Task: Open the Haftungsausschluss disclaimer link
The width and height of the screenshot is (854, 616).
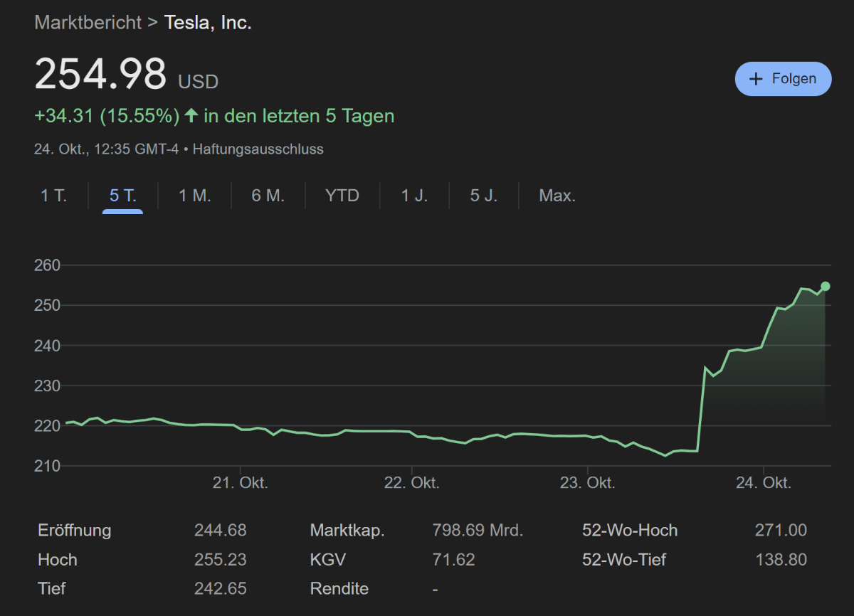Action: tap(258, 149)
